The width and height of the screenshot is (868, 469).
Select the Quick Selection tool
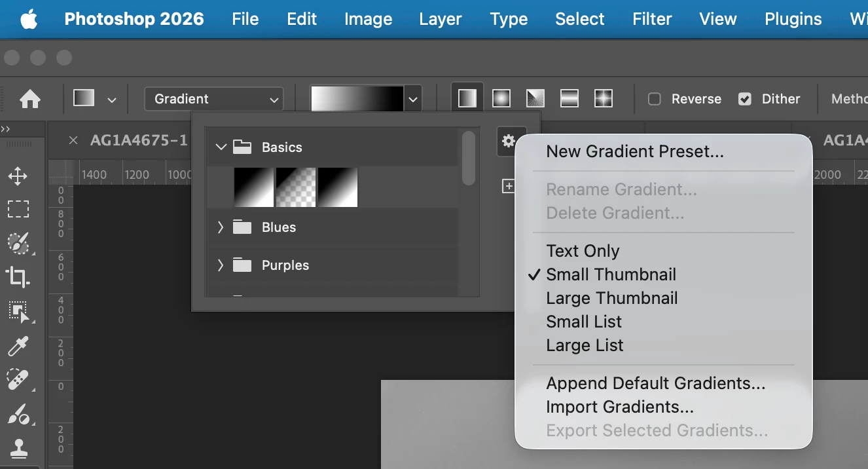pos(18,243)
